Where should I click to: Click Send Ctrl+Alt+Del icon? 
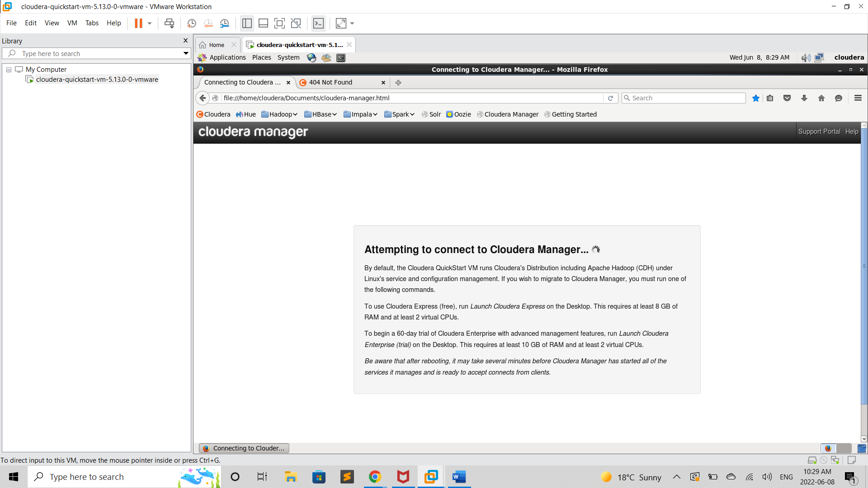169,23
